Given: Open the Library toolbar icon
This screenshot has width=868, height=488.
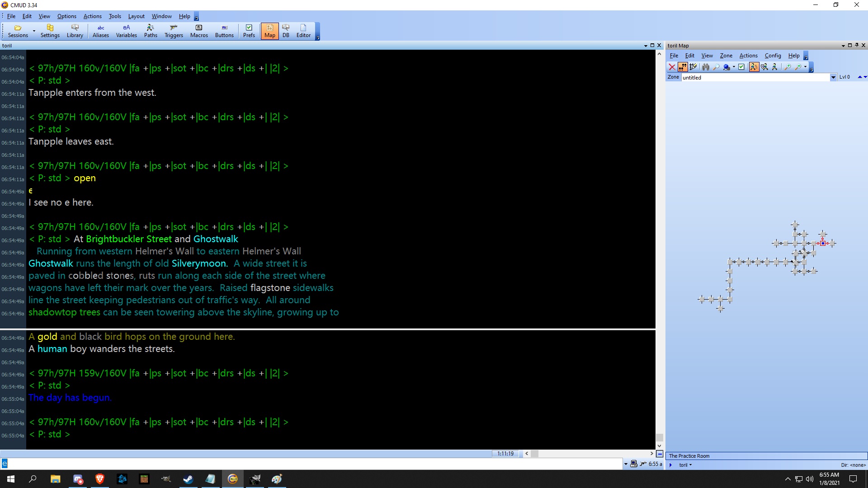Looking at the screenshot, I should [x=75, y=31].
